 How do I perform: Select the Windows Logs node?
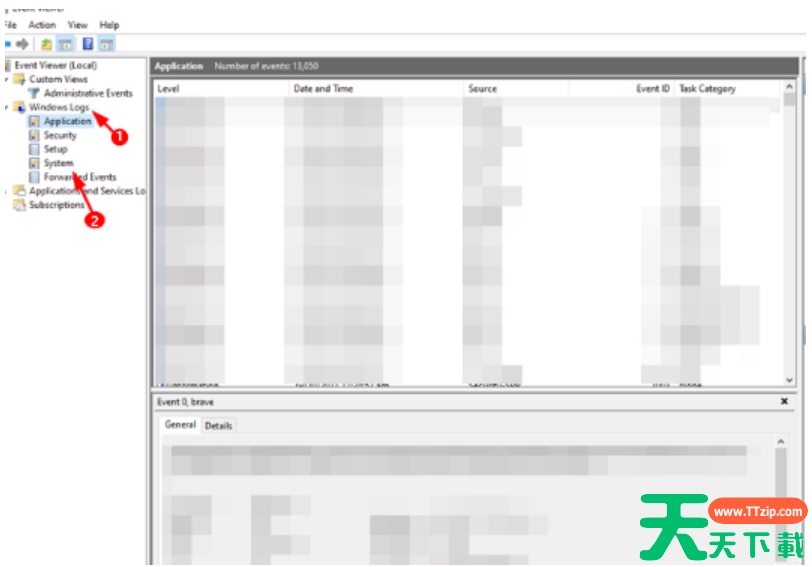point(59,107)
